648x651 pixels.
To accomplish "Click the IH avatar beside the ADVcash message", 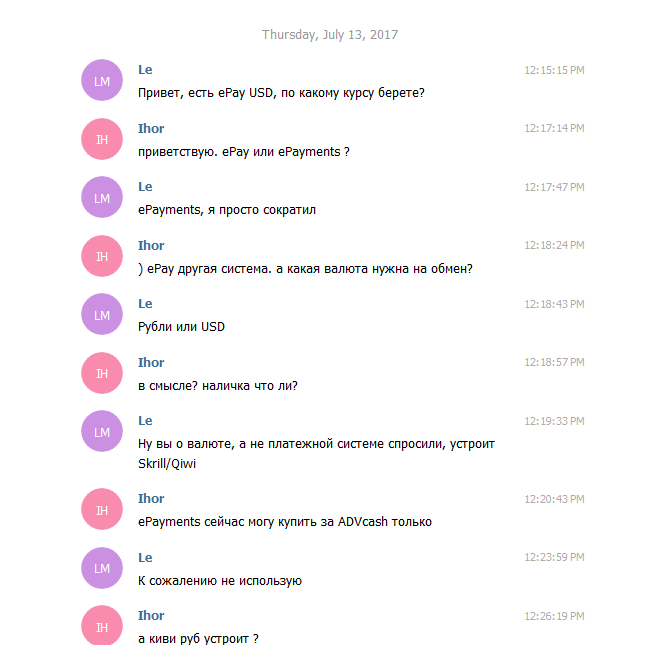I will [102, 509].
